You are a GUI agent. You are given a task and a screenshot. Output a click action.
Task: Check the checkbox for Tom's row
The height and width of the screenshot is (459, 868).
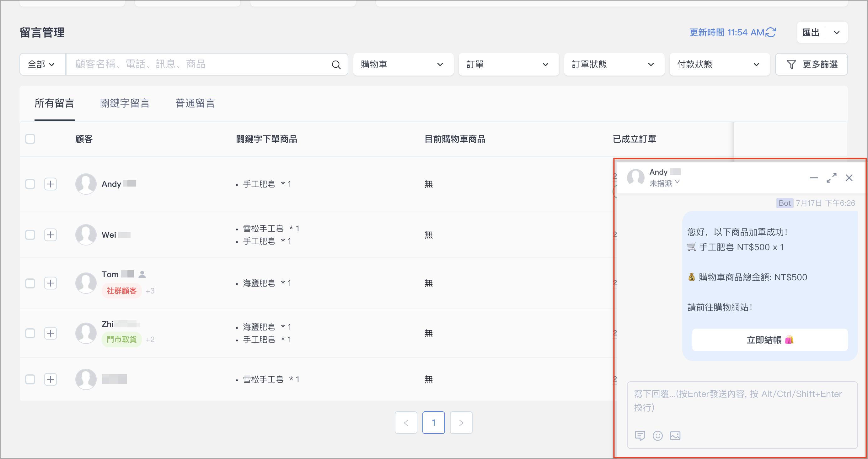pos(30,283)
